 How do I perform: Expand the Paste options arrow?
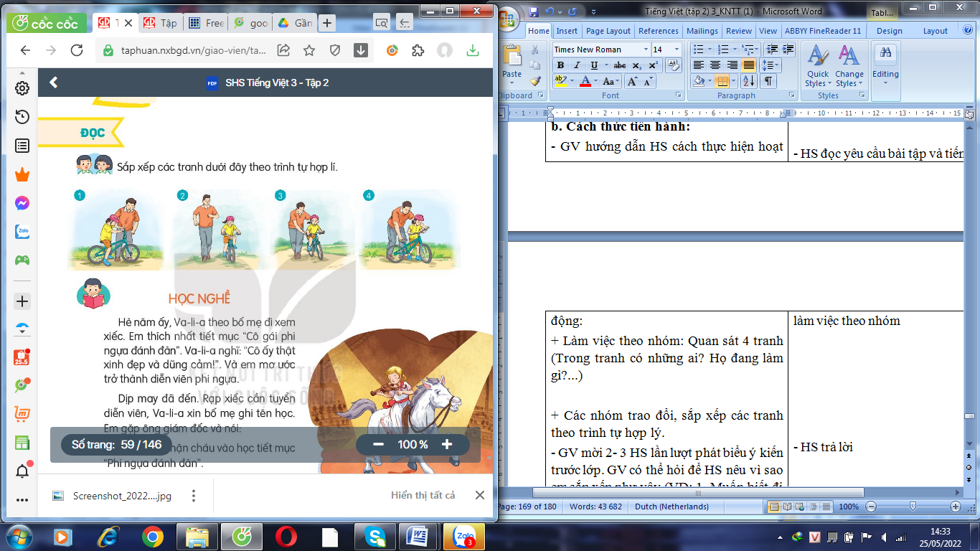(x=512, y=83)
